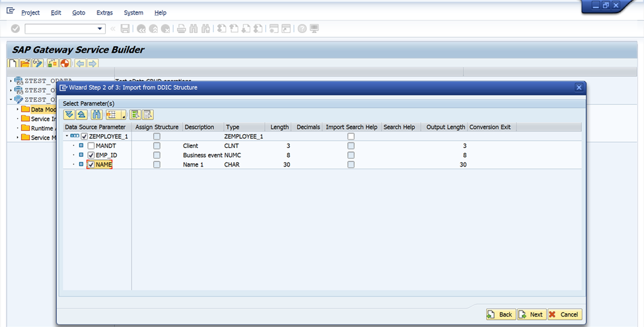Click the Find binoculars icon in system toolbar

pyautogui.click(x=194, y=29)
